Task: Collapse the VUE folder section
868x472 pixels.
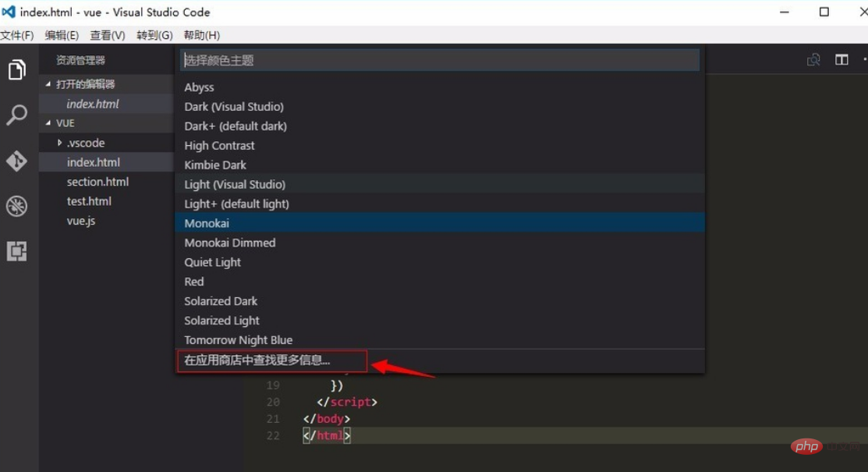Action: (48, 123)
